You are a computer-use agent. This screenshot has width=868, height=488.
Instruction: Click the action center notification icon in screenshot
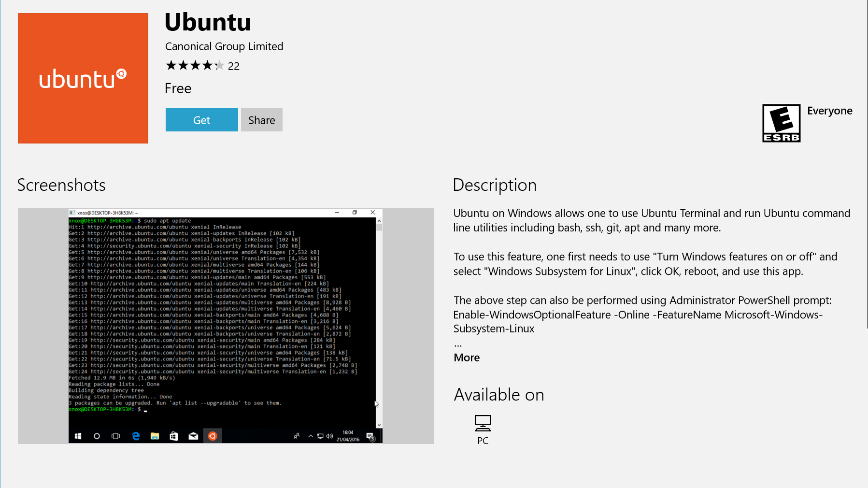pos(370,437)
